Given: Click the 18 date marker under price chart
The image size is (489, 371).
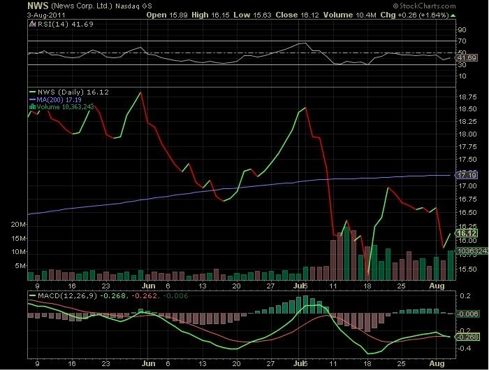Looking at the screenshot, I should click(367, 286).
